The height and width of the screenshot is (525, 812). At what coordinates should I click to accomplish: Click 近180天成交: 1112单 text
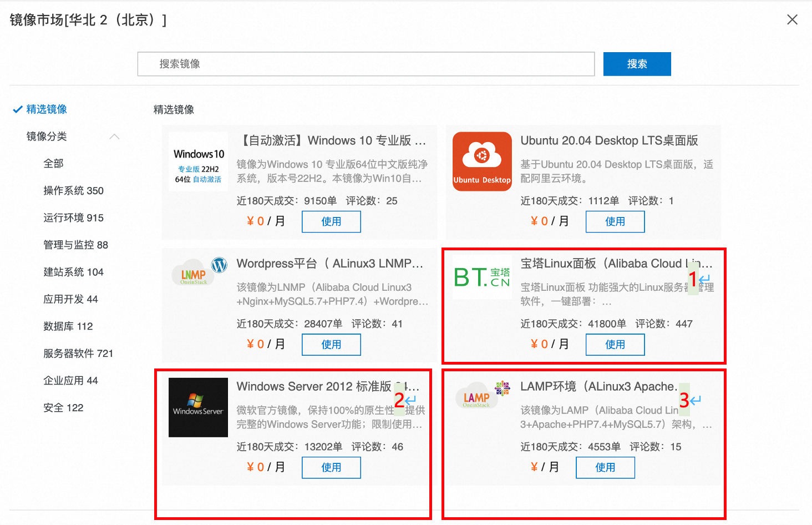click(x=570, y=201)
